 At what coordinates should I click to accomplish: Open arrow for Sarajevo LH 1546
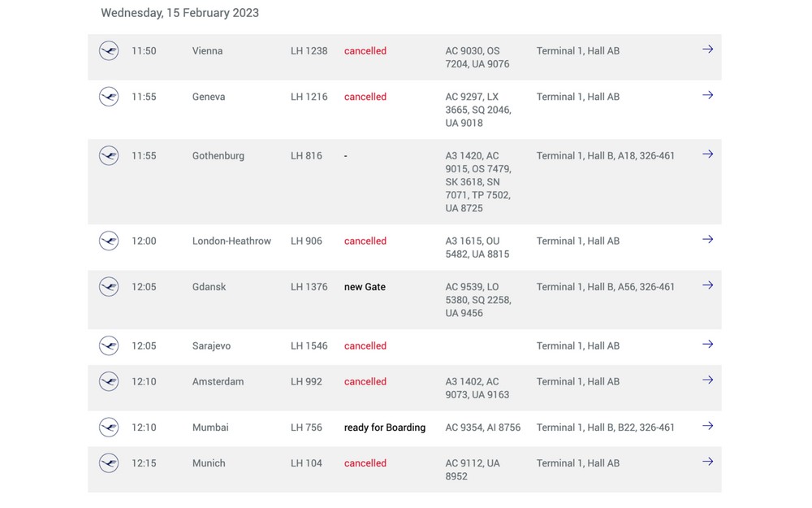pos(707,345)
